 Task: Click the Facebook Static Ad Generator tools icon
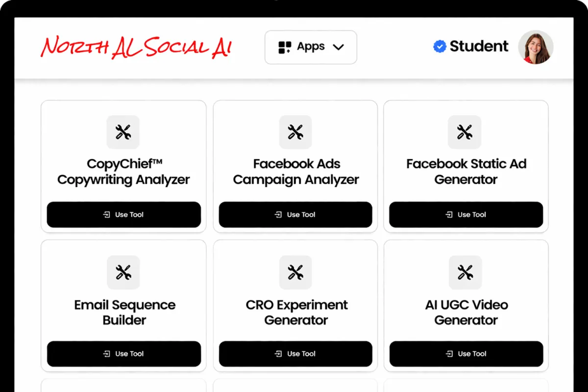[x=465, y=132]
